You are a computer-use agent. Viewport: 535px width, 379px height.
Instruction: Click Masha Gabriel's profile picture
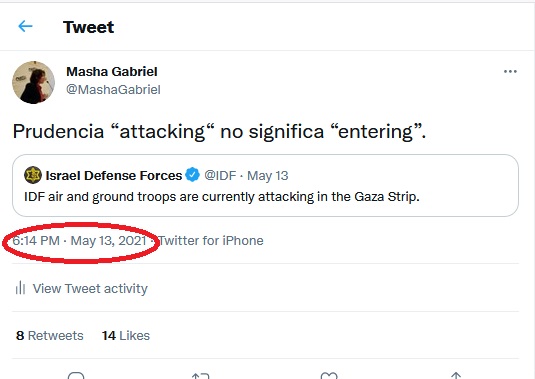(33, 82)
